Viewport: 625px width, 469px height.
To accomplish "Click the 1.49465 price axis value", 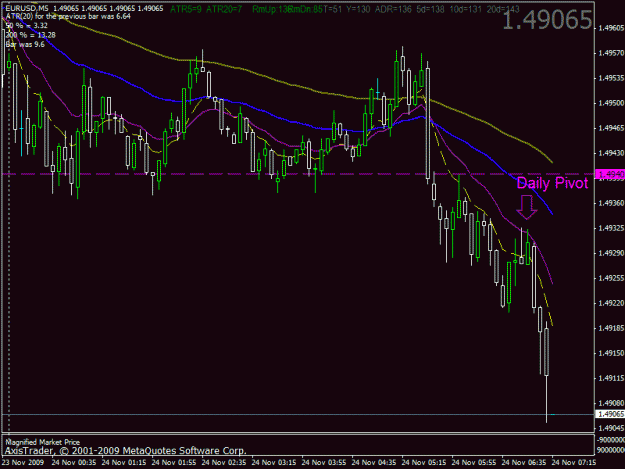I will point(611,128).
